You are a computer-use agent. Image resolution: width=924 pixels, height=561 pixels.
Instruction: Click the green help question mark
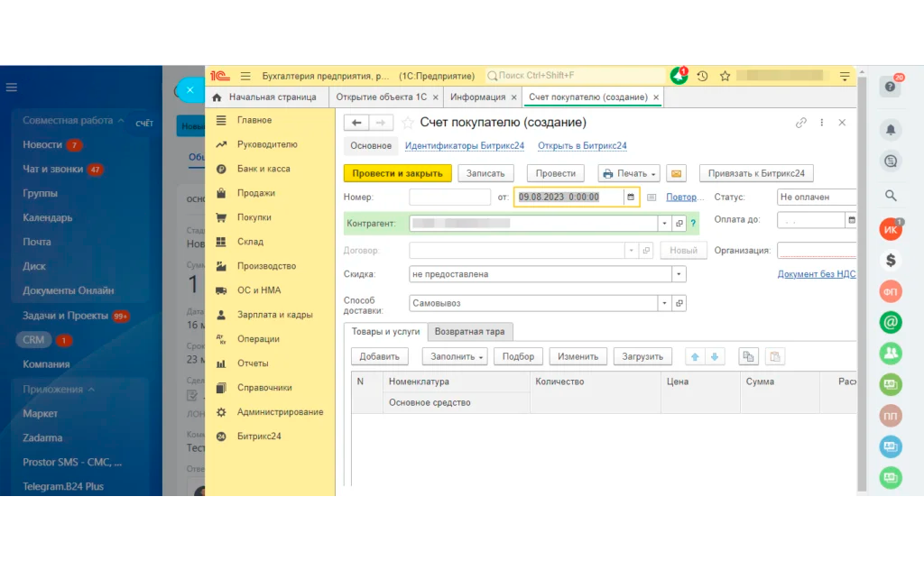[693, 224]
